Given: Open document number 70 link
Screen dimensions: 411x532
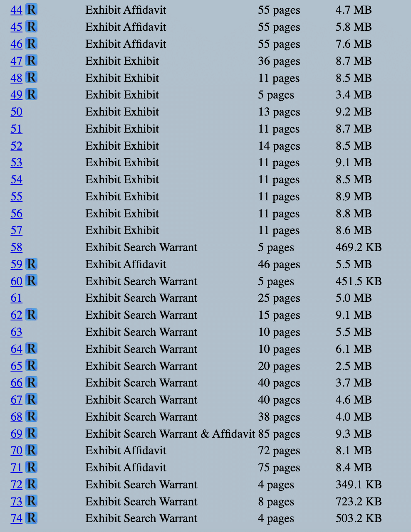Looking at the screenshot, I should [17, 451].
